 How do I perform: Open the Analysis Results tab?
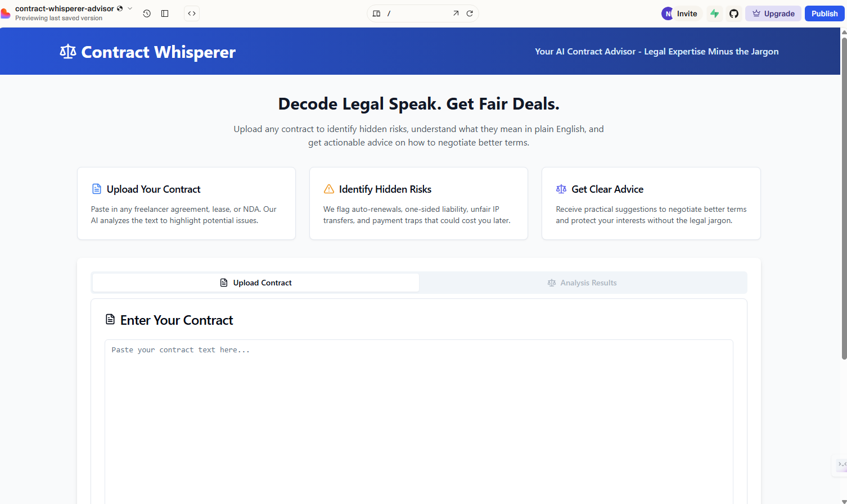pyautogui.click(x=583, y=283)
